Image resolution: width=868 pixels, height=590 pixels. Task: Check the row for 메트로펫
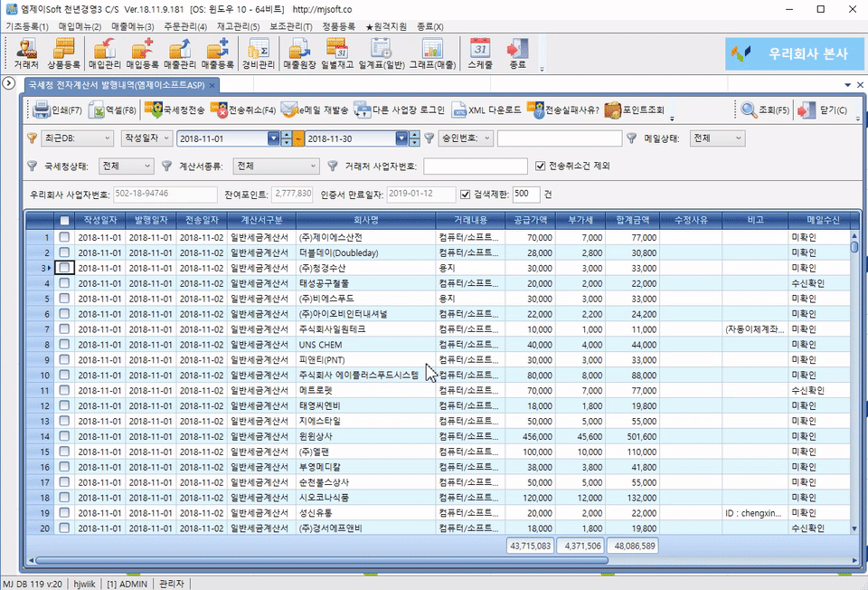[64, 391]
